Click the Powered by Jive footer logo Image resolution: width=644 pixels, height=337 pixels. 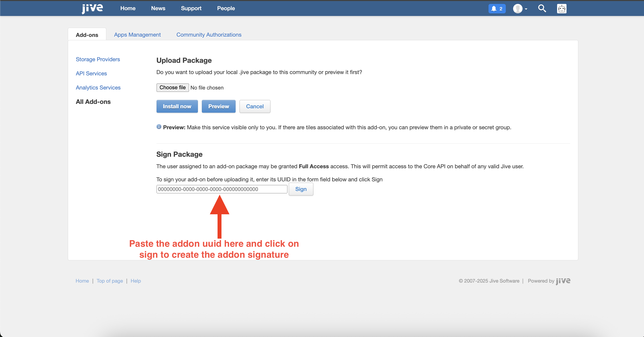click(563, 281)
